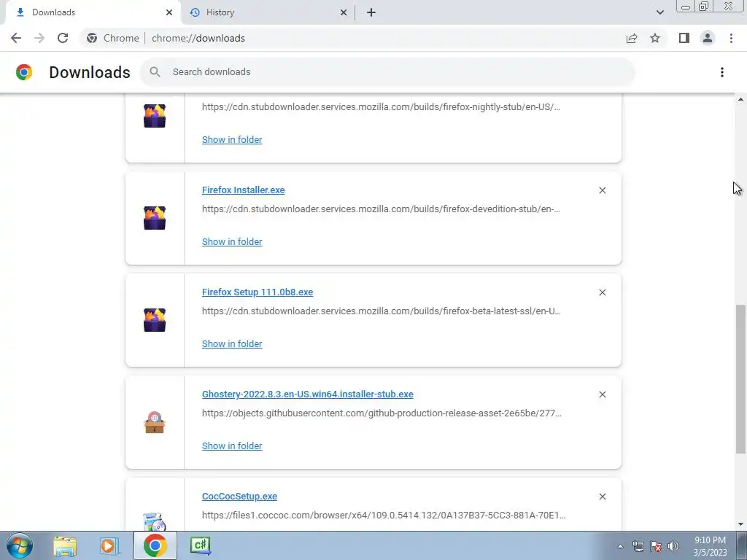Viewport: 747px width, 560px height.
Task: Show hidden system tray icons
Action: click(620, 546)
